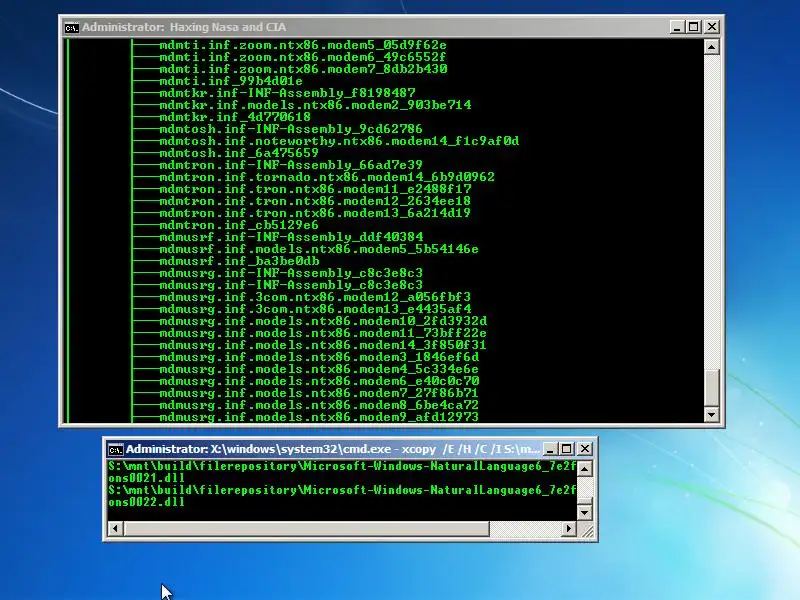Maximize the xcopy cmd.exe window
Screen dimensions: 800x600
(x=567, y=449)
